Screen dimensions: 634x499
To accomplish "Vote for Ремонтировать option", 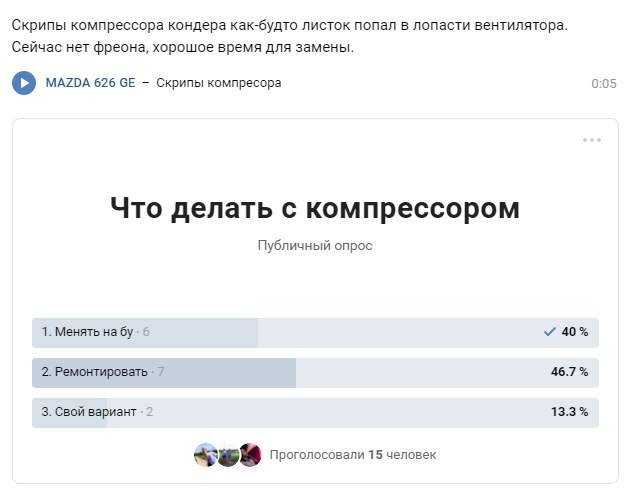I will (x=94, y=372).
